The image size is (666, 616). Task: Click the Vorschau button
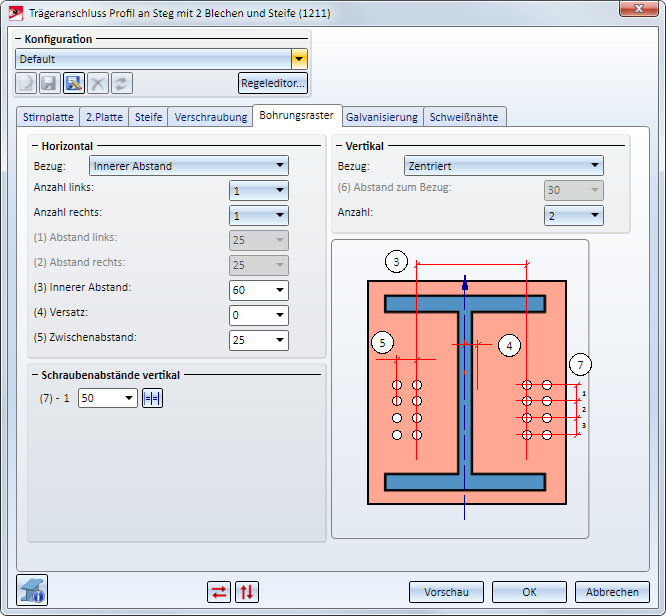(446, 592)
